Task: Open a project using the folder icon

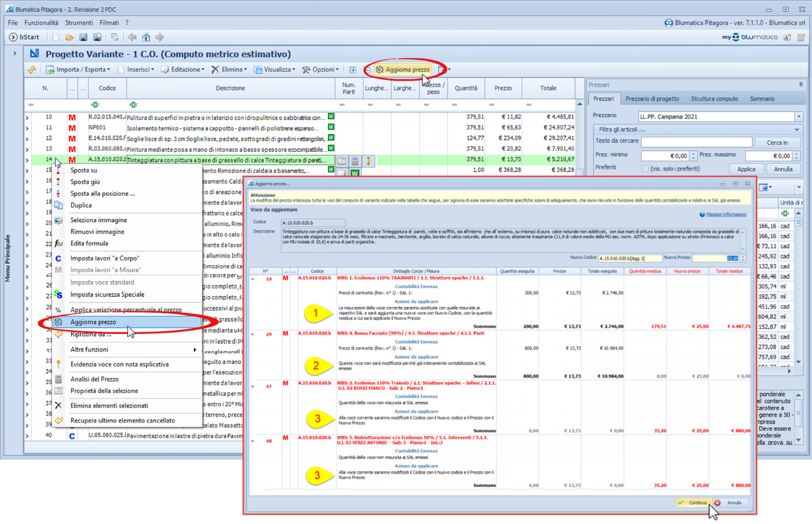Action: pyautogui.click(x=69, y=37)
